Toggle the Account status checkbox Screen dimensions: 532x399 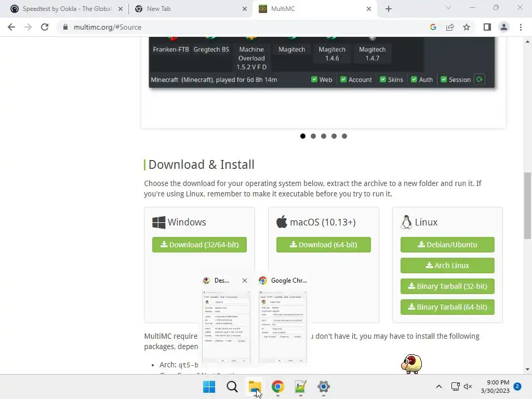(x=343, y=79)
